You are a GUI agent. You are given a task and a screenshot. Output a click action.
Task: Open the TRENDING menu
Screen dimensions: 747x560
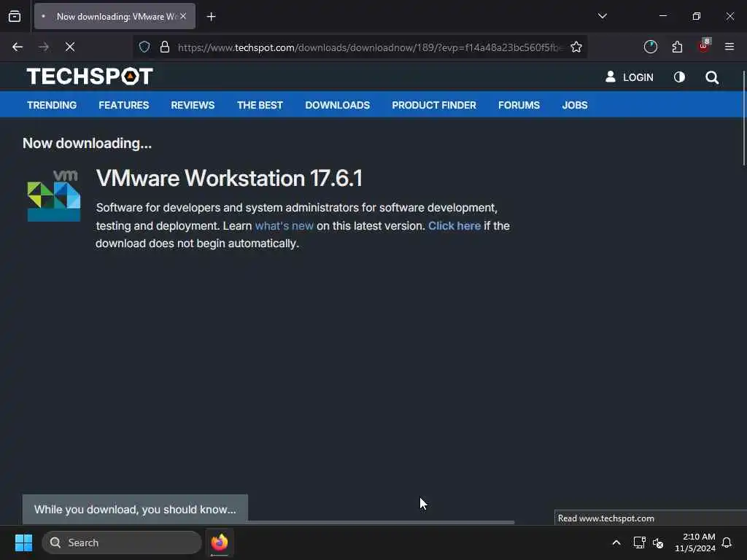click(x=52, y=105)
